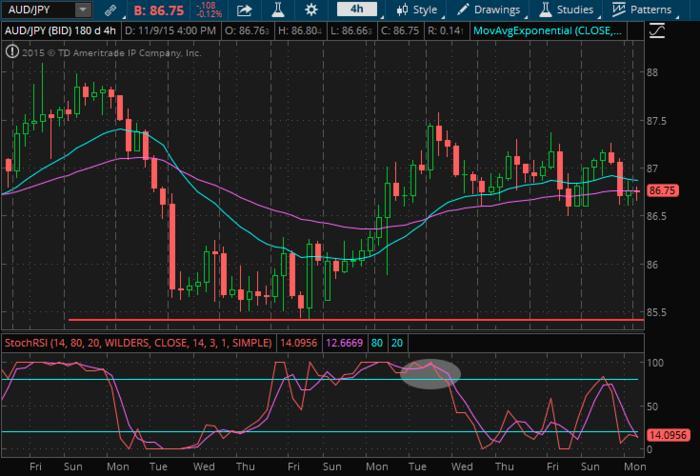Click the info exclamation icon near copyright
Viewport: 700px width, 476px height.
tap(12, 52)
